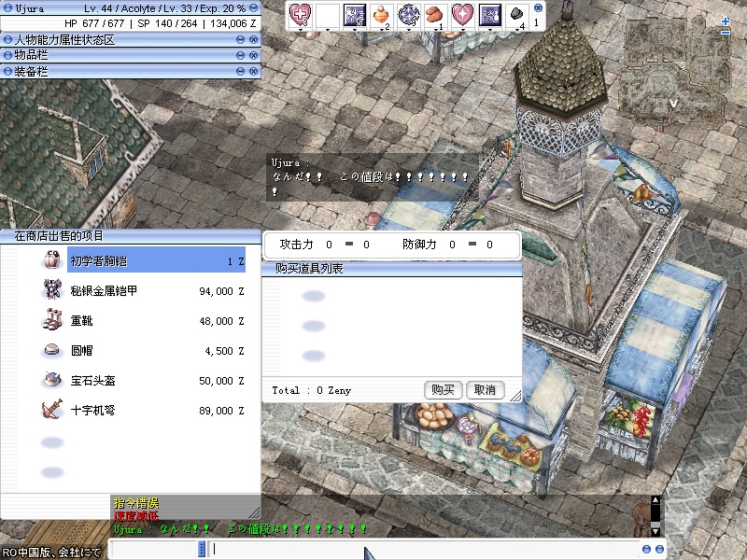The height and width of the screenshot is (560, 747).
Task: Click the 宝石头盔 helmet icon in the shop list
Action: click(x=52, y=380)
